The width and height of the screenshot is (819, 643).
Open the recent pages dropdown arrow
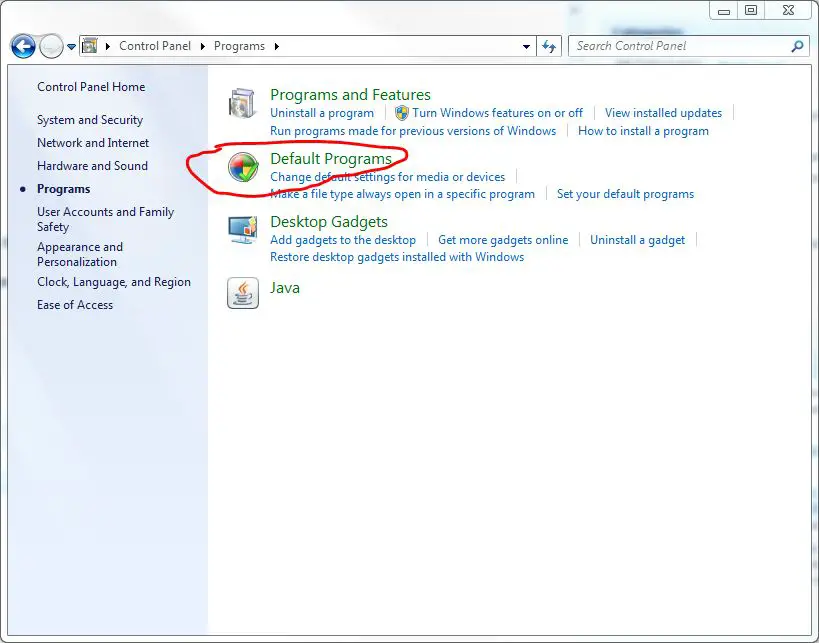coord(72,46)
